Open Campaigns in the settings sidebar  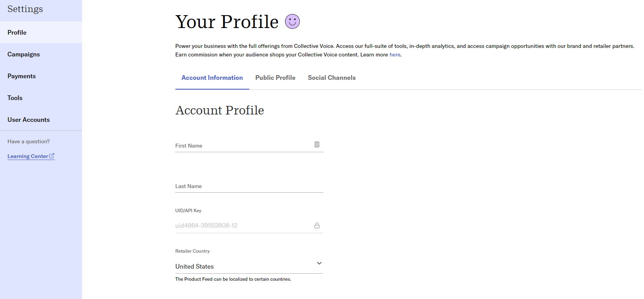click(41, 54)
